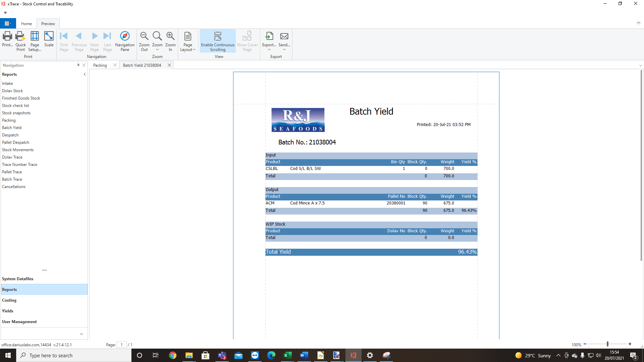Click the Batch Yield report link
This screenshot has width=644, height=362.
(x=11, y=127)
